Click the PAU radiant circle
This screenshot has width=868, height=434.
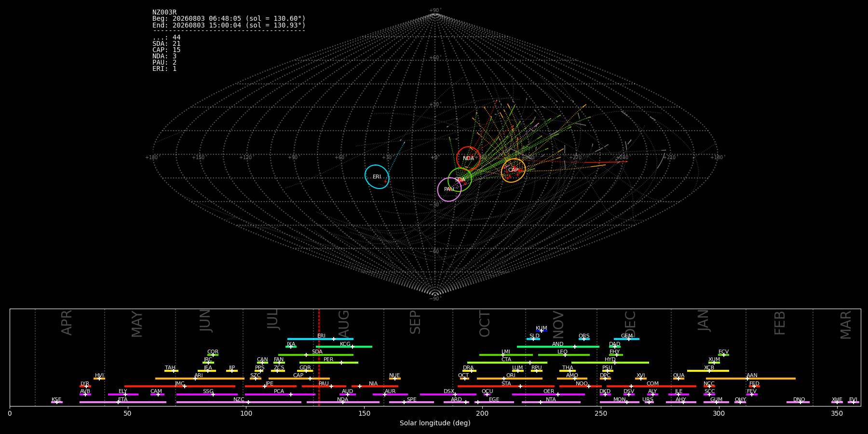pyautogui.click(x=449, y=190)
